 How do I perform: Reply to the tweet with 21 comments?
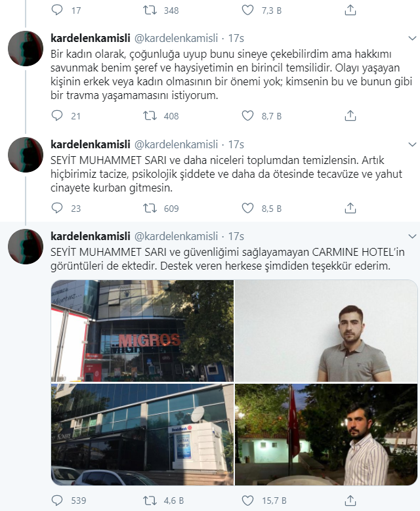pos(57,115)
